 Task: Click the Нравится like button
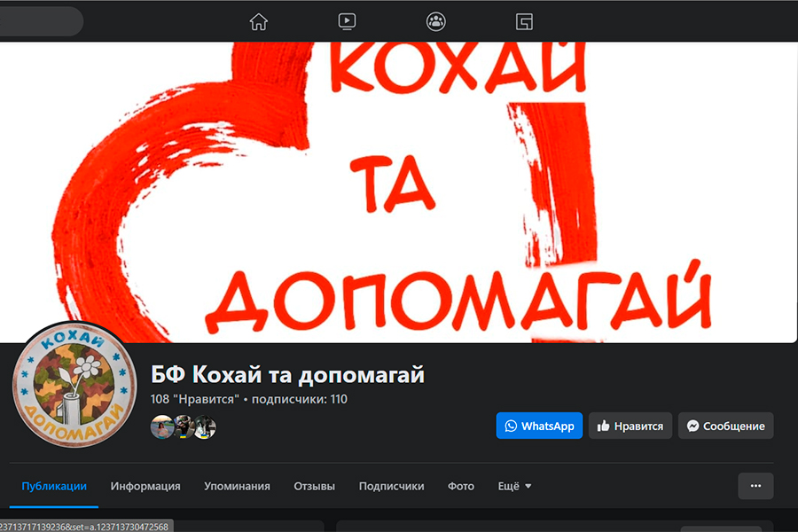[x=630, y=426]
